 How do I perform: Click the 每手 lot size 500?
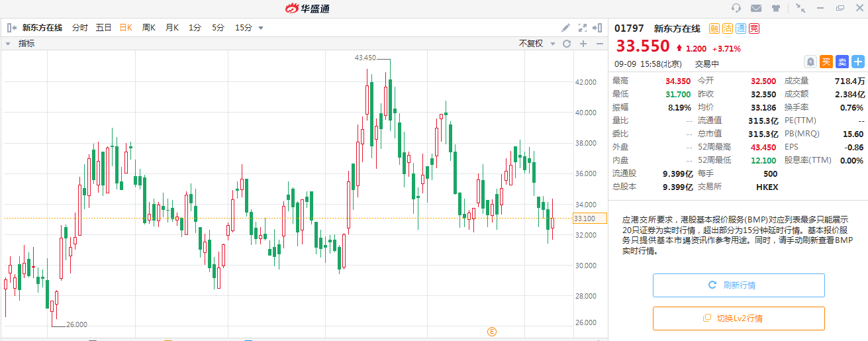pos(770,173)
